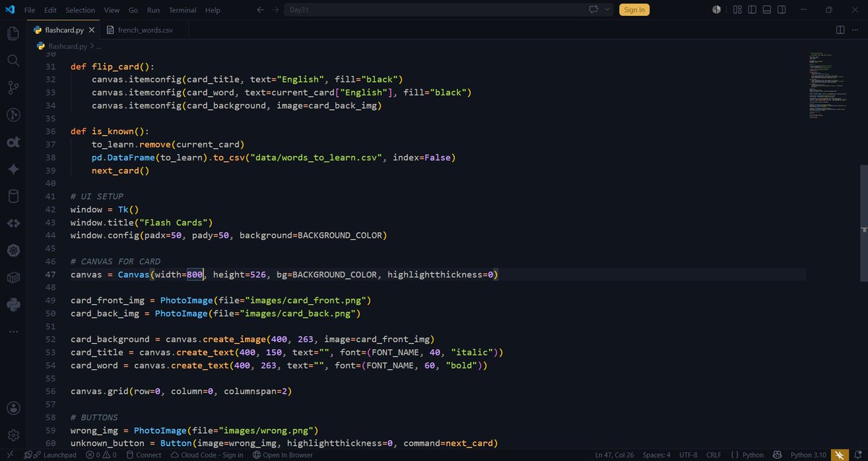The width and height of the screenshot is (868, 461).
Task: Open errors and warnings count in status bar
Action: (101, 455)
